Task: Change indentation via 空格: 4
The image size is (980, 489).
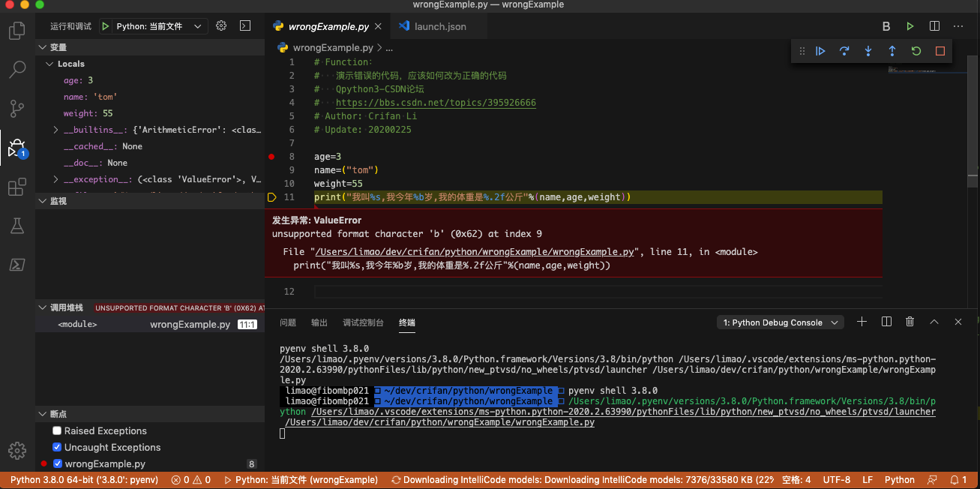Action: click(x=796, y=480)
